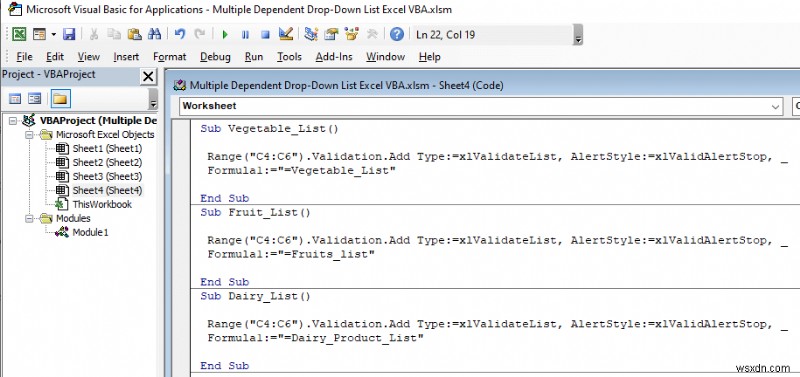Open the Insert menu
Screen dimensions: 800x377
coord(126,57)
